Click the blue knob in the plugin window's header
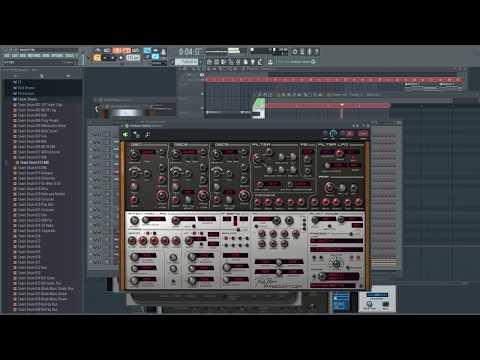The height and width of the screenshot is (360, 480). coord(333,134)
